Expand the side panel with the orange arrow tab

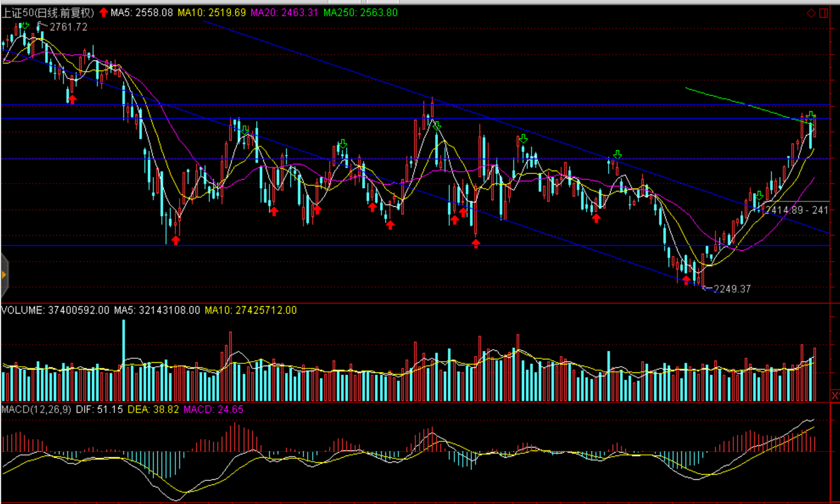click(4, 275)
